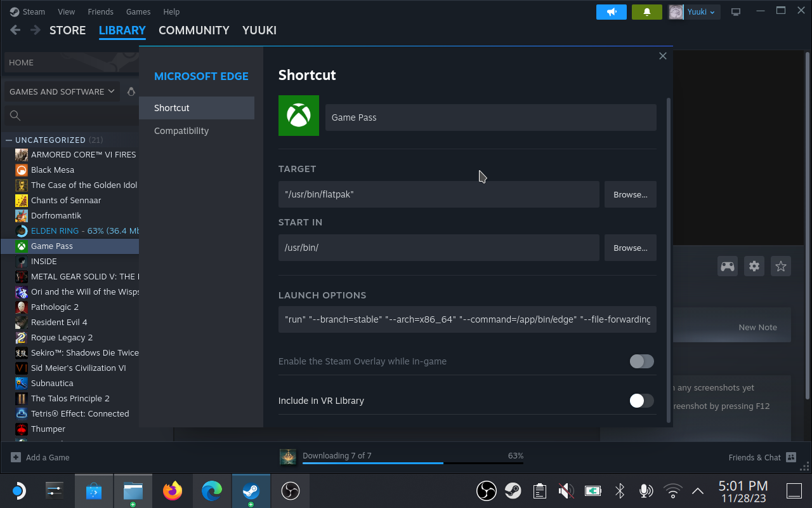The height and width of the screenshot is (508, 812).
Task: Click Browse button for Target
Action: [630, 194]
